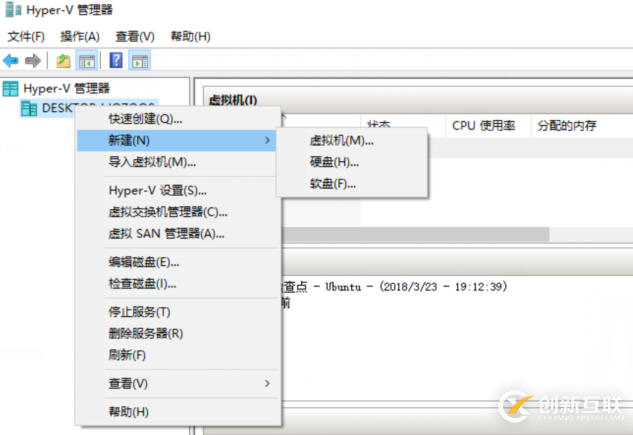Open 虚拟 SAN 管理器(A)...
Viewport: 633px width, 435px height.
177,234
